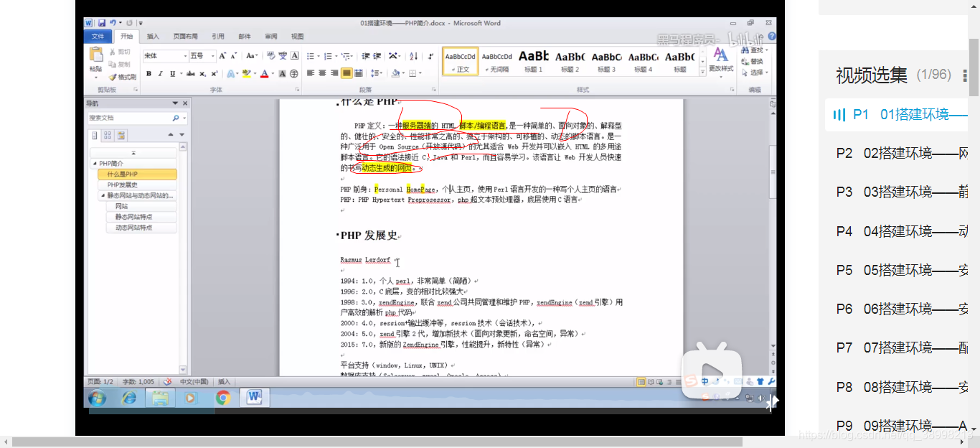Click the Change Styles (更改样式) icon
The image size is (980, 448).
click(x=720, y=55)
